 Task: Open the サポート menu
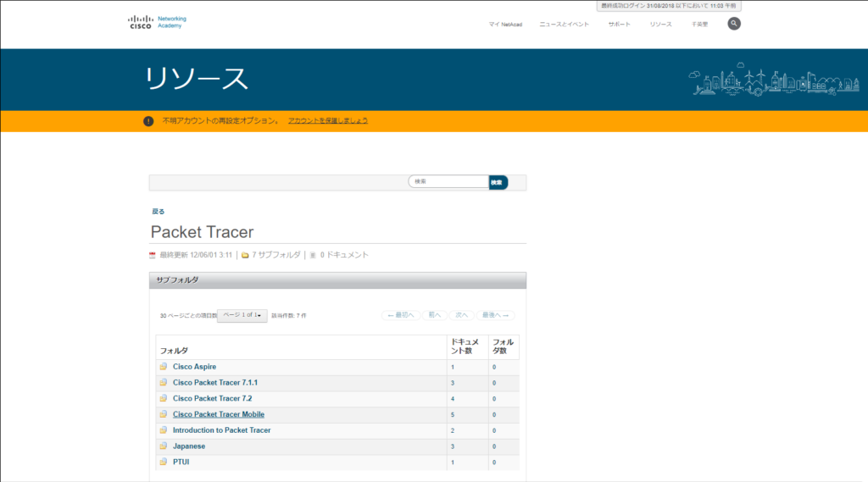click(x=619, y=25)
